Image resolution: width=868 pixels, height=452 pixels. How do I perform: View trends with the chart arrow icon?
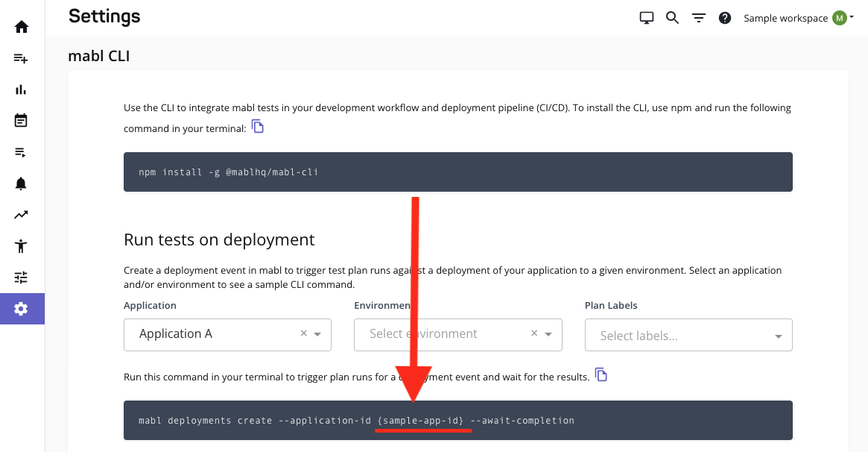[x=22, y=214]
